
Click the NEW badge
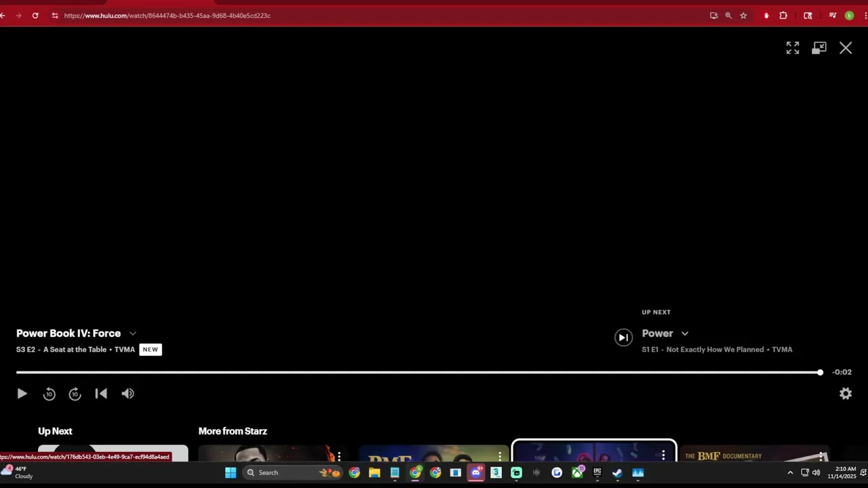pos(151,350)
